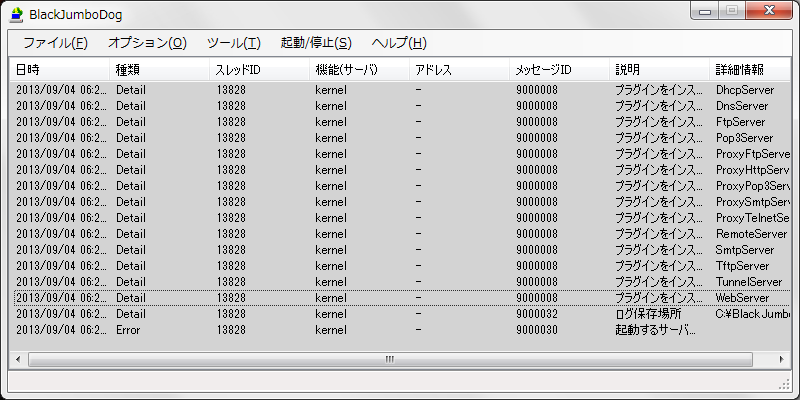
Task: Click the horizontal scrollbar left arrow
Action: [18, 360]
